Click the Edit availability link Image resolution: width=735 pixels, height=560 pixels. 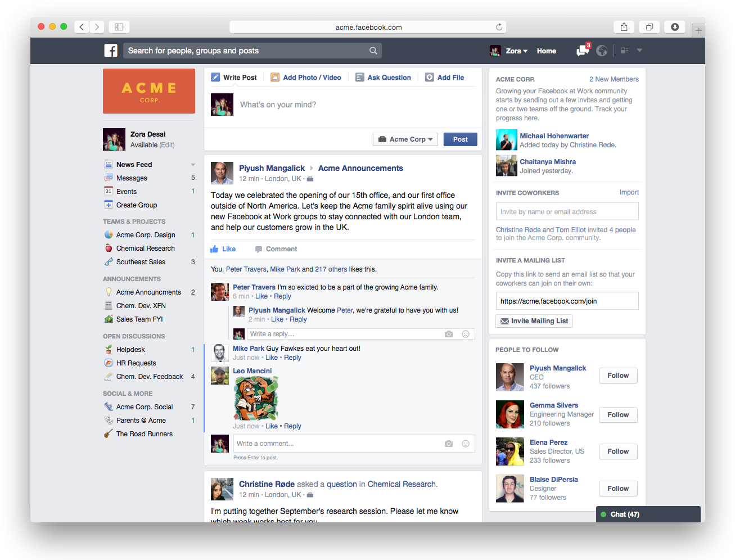click(167, 145)
